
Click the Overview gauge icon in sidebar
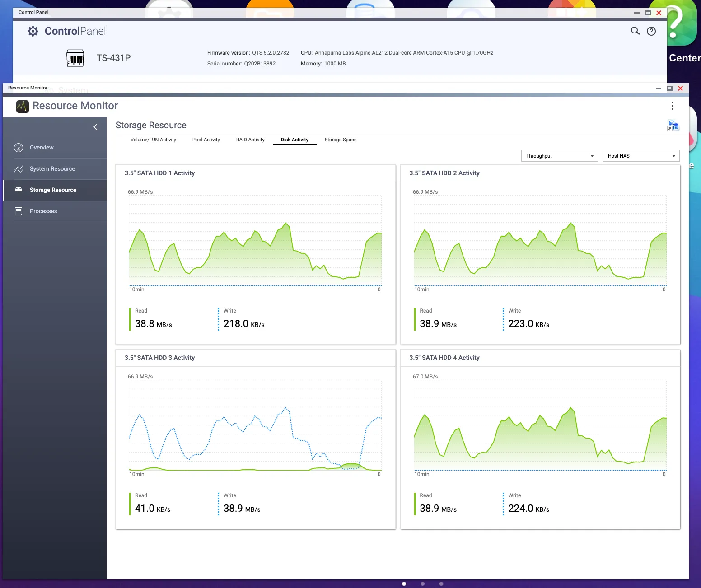coord(19,148)
